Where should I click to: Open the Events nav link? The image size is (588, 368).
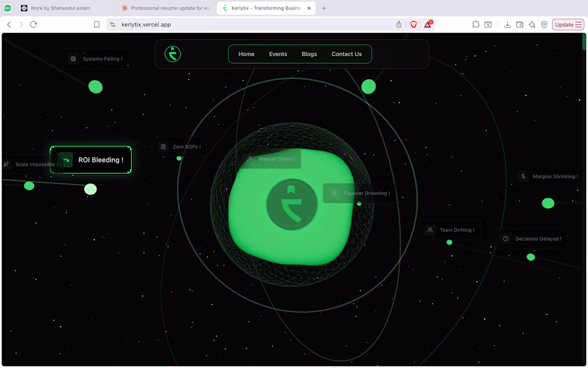(278, 54)
